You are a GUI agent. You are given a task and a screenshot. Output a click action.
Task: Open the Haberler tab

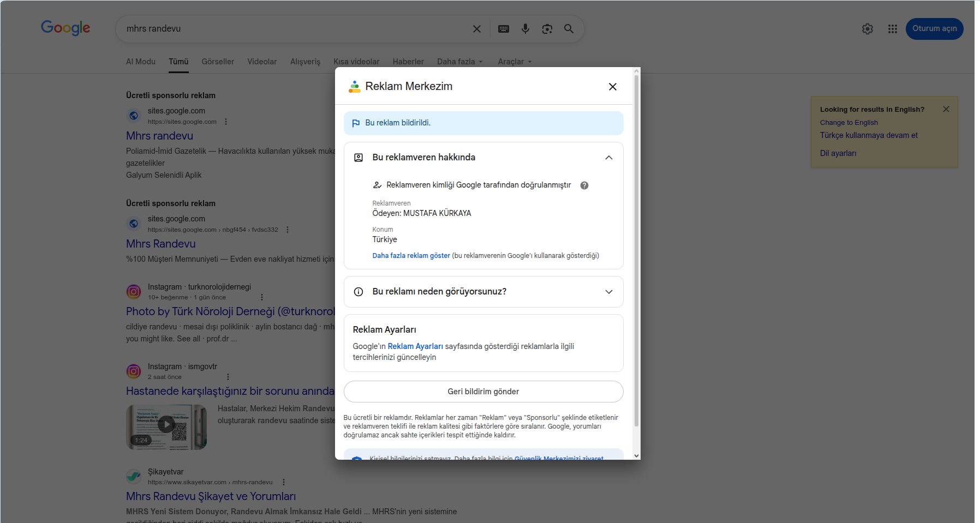408,62
